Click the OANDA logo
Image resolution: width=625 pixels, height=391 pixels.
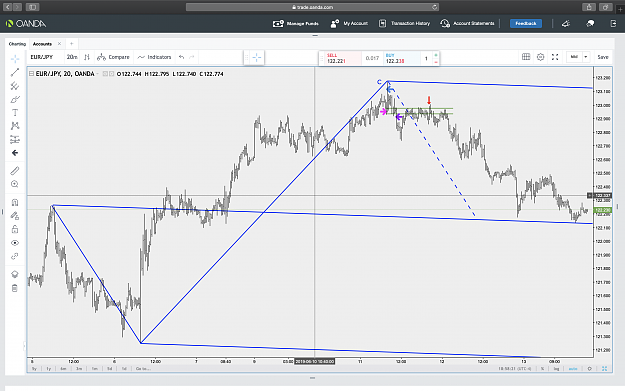click(x=26, y=24)
